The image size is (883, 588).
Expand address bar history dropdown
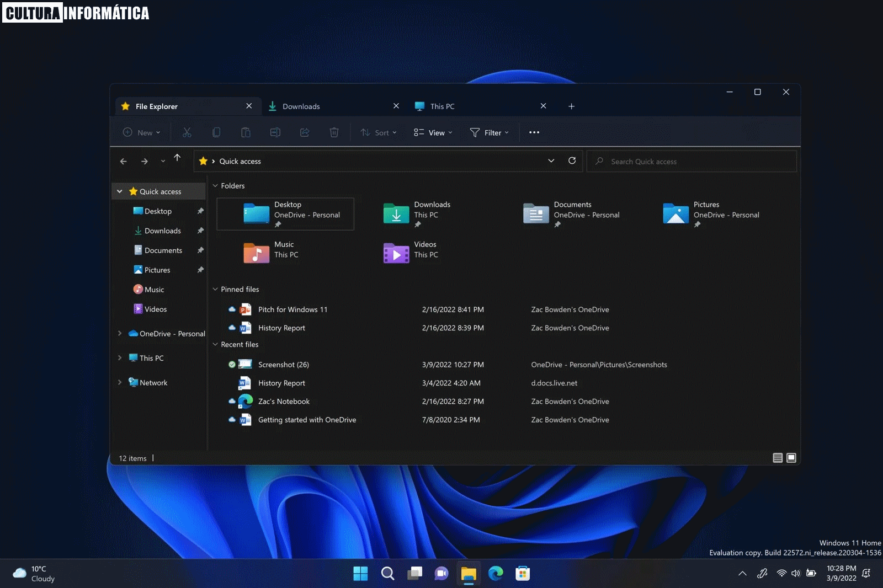pyautogui.click(x=551, y=161)
